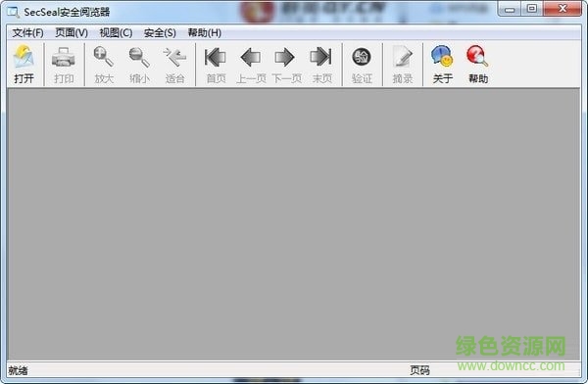Select the 放大 zoom-in magnifier
The height and width of the screenshot is (384, 588).
tap(104, 57)
